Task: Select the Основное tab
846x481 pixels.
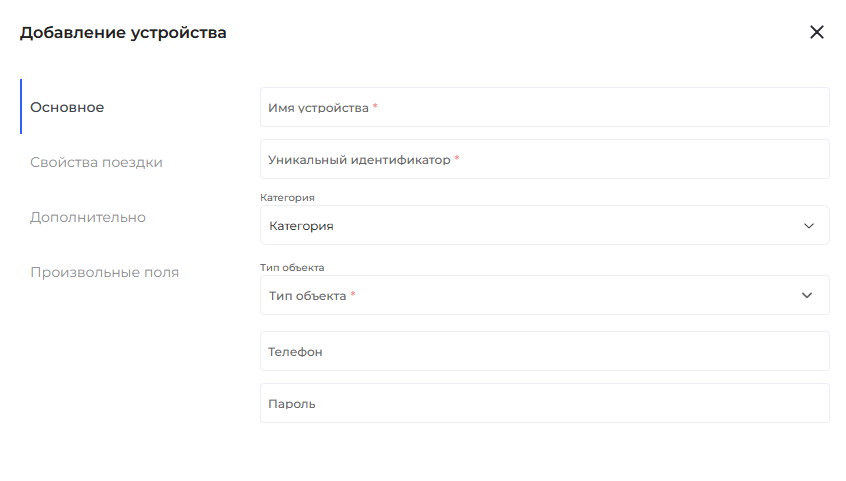Action: (67, 107)
